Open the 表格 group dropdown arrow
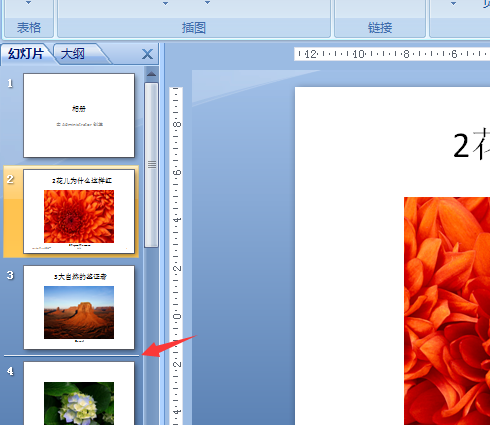490x425 pixels. click(29, 3)
